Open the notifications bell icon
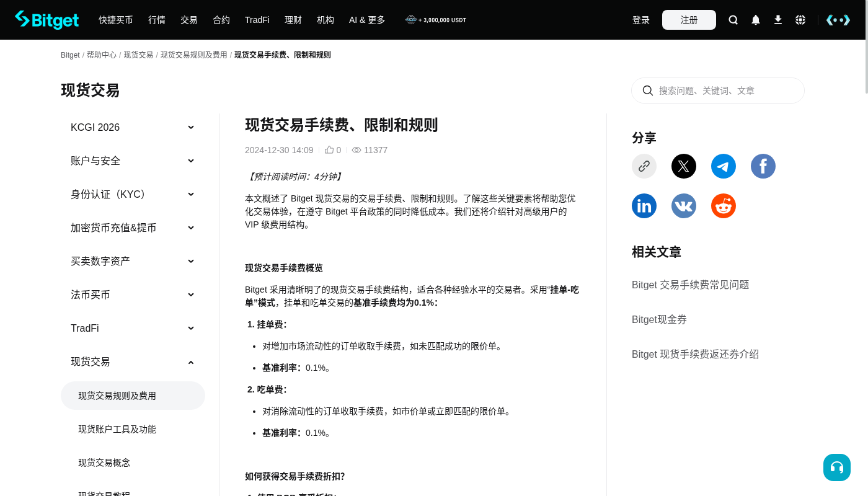This screenshot has height=496, width=868. click(756, 20)
